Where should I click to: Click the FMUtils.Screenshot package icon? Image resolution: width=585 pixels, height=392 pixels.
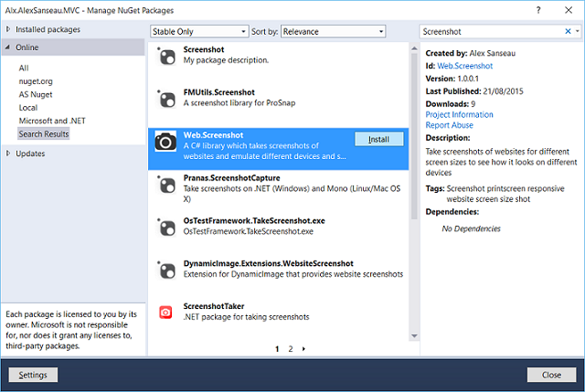click(166, 100)
